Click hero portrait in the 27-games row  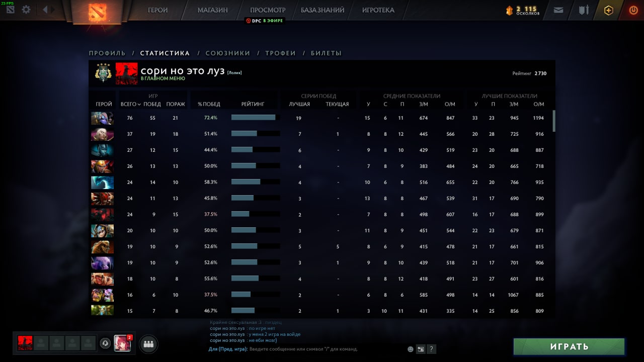click(102, 150)
